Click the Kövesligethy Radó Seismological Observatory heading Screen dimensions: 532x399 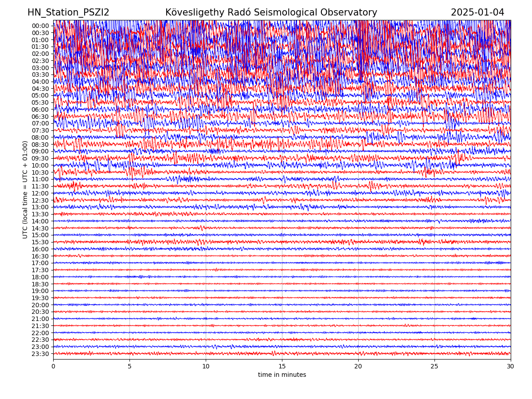[x=271, y=12]
